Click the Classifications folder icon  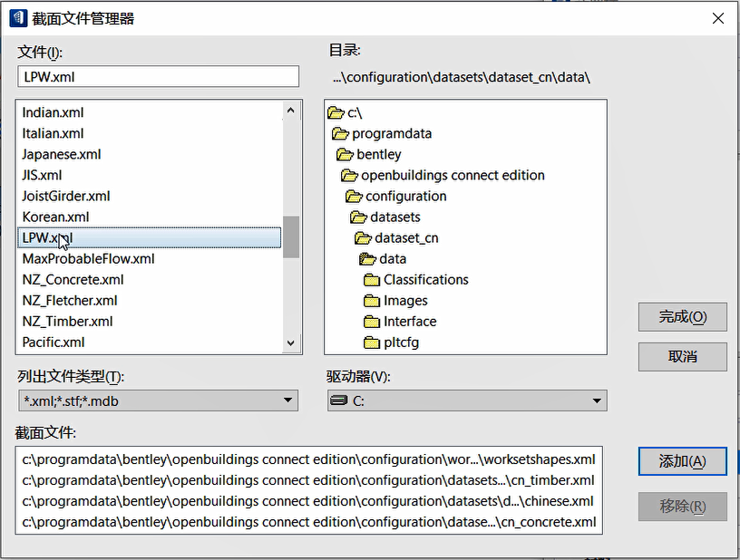pos(372,280)
